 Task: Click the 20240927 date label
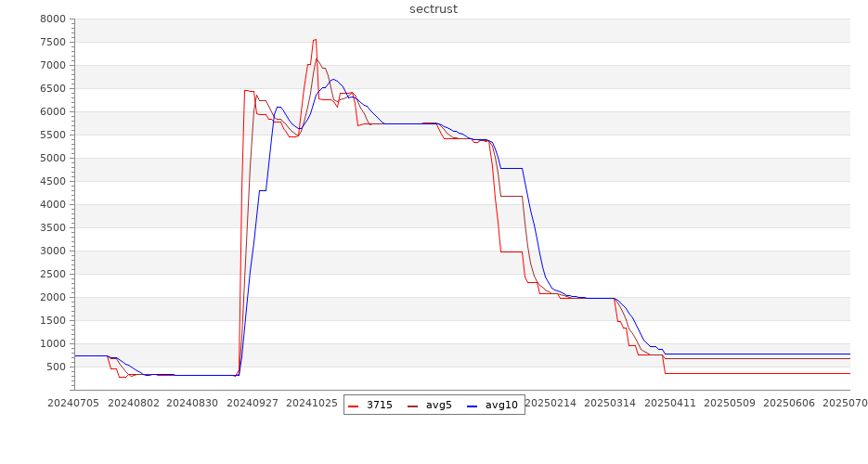pyautogui.click(x=253, y=403)
